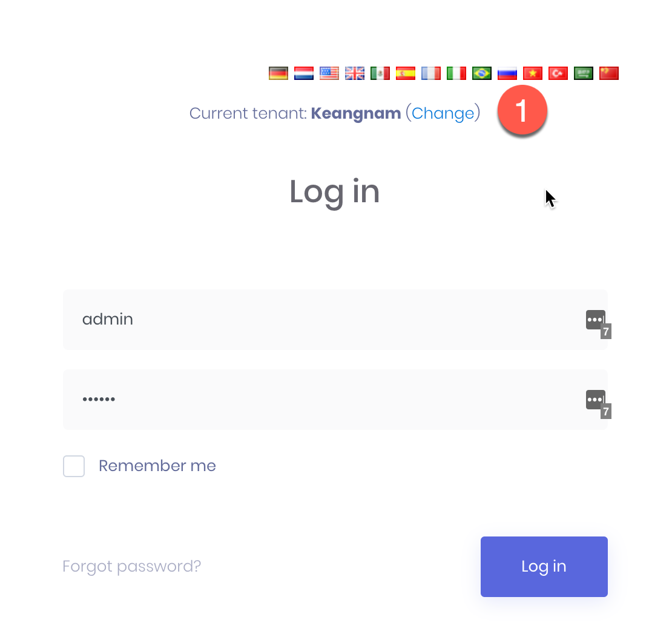Select the Vietnamese flag language

[x=533, y=73]
